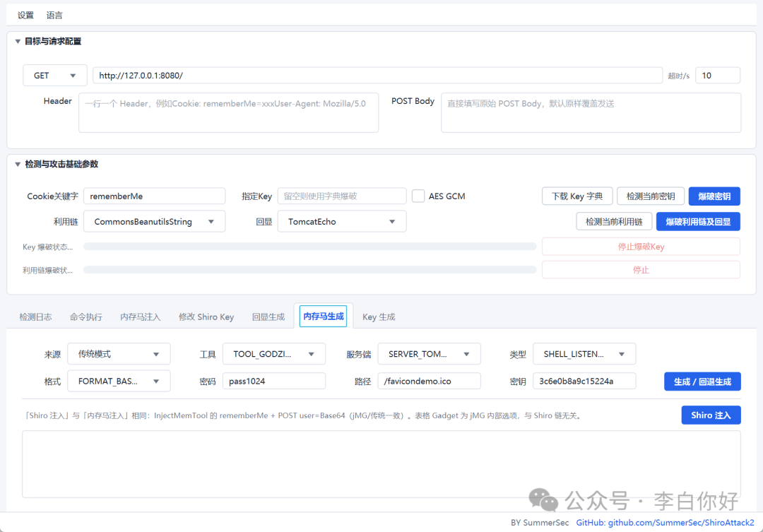Open the 设置 menu

[26, 15]
